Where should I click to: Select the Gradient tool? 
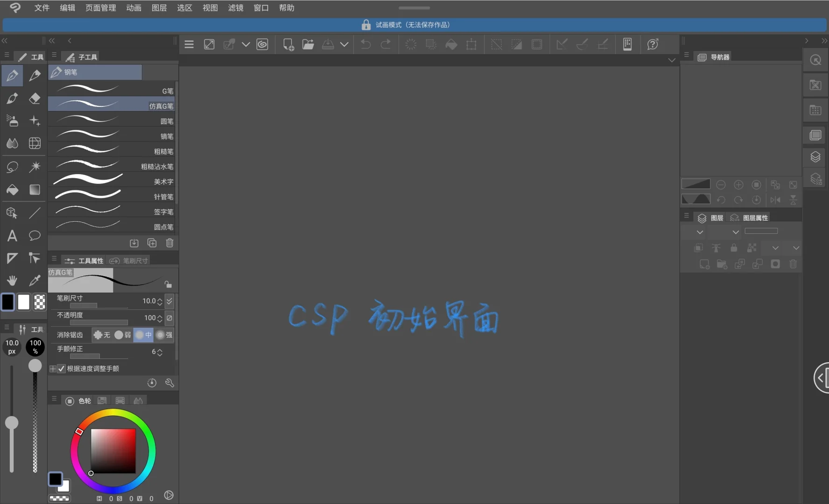[x=35, y=189]
